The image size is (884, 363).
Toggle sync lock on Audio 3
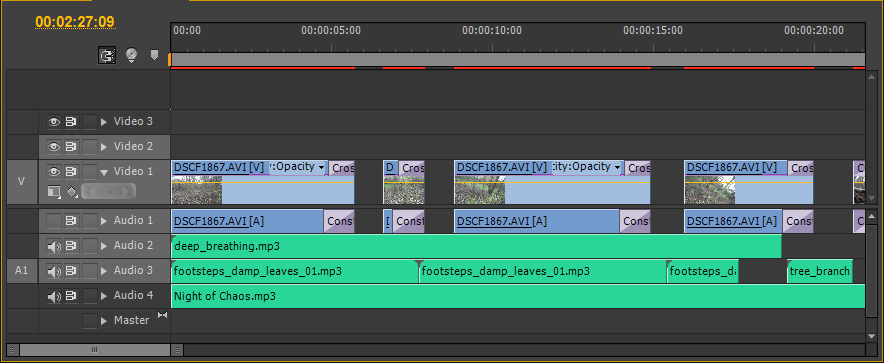click(x=71, y=271)
